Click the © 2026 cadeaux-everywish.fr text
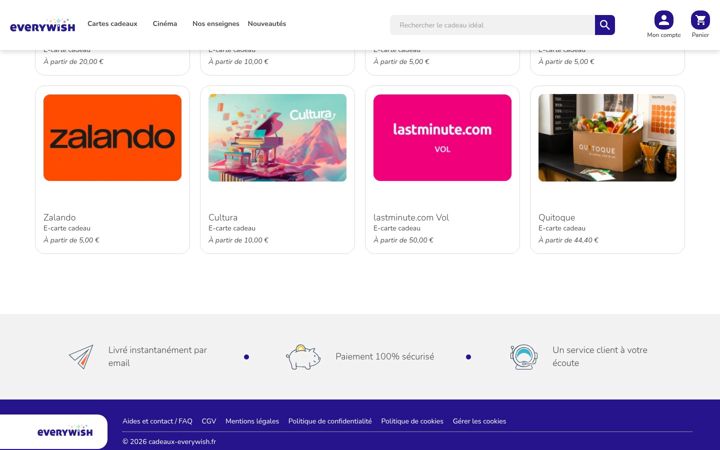 pos(169,442)
